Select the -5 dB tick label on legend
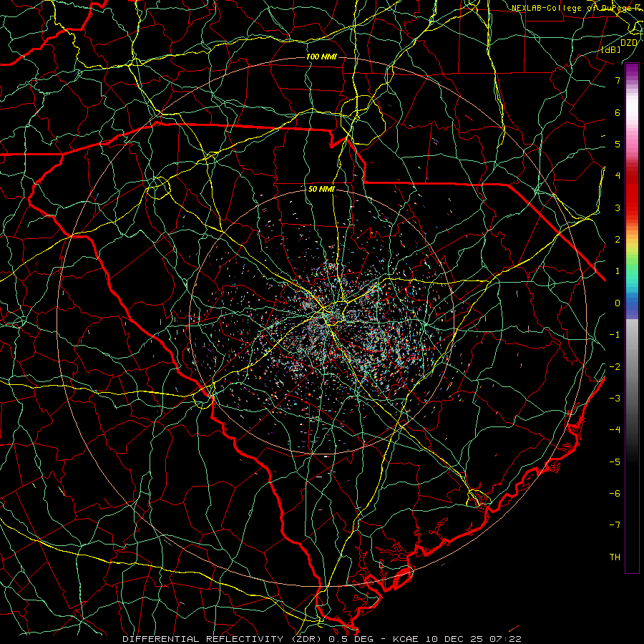 [x=615, y=462]
